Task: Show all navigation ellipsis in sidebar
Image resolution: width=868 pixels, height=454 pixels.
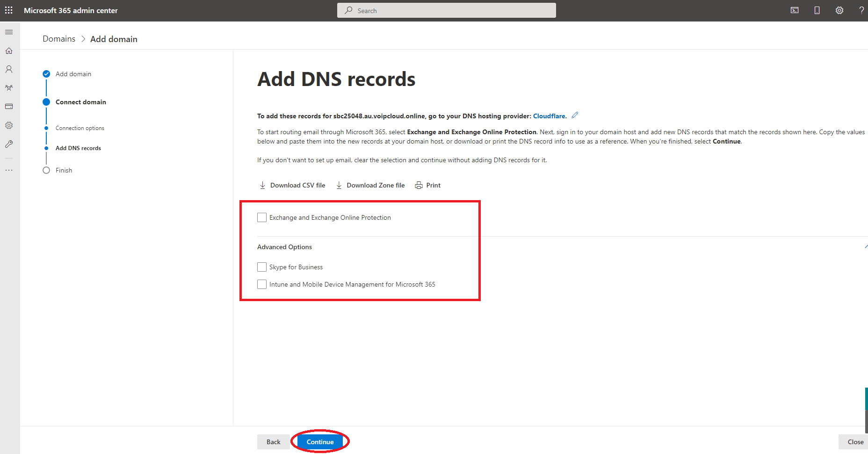Action: tap(9, 170)
